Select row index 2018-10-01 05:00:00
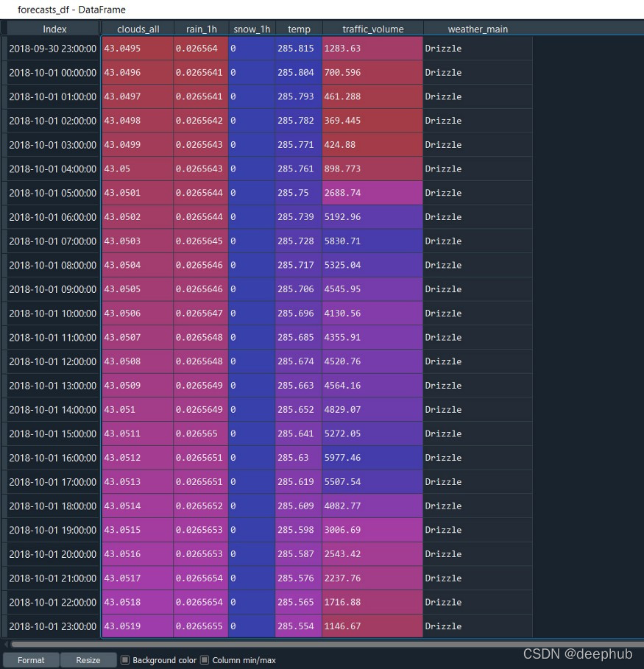644x669 pixels. pos(53,193)
